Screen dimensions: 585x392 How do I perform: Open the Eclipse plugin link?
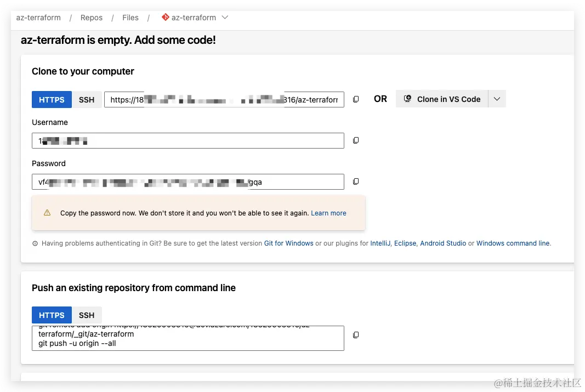point(405,243)
